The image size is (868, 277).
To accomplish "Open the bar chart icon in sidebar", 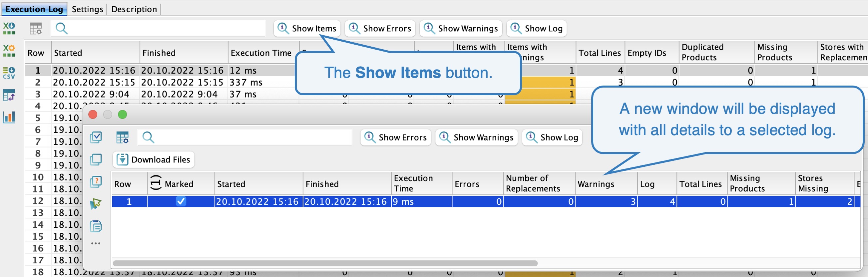I will (x=9, y=117).
